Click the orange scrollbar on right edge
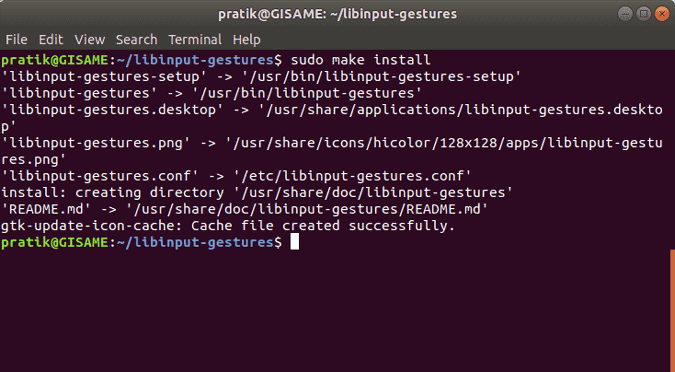Screen dimensions: 675x372 pyautogui.click(x=672, y=310)
